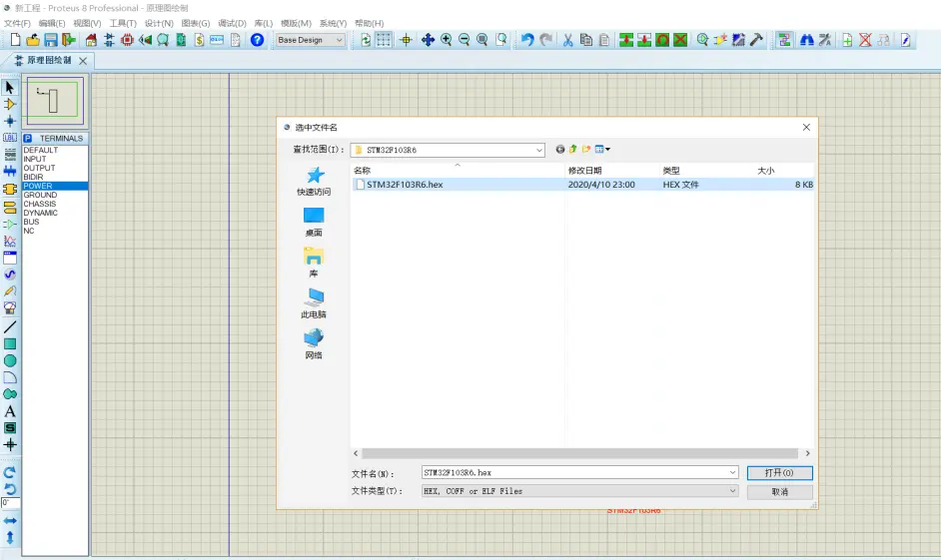Click the dialog back navigation icon
This screenshot has height=560, width=941.
coord(560,150)
